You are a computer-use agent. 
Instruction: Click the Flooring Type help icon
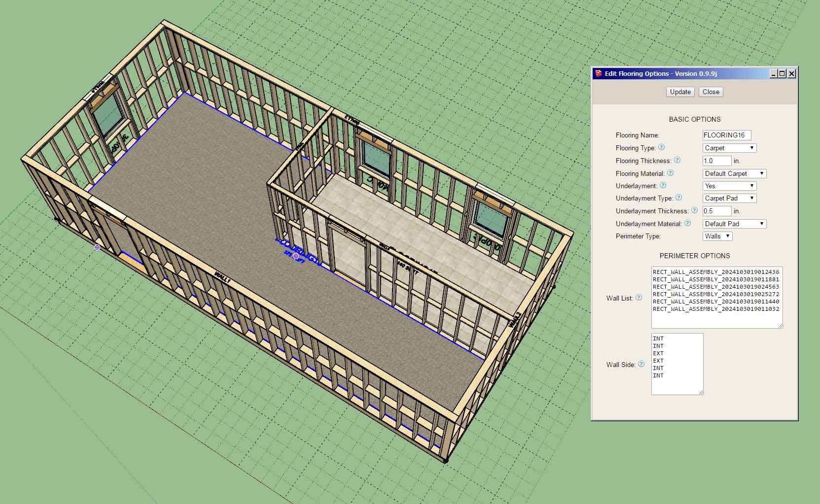[x=662, y=147]
